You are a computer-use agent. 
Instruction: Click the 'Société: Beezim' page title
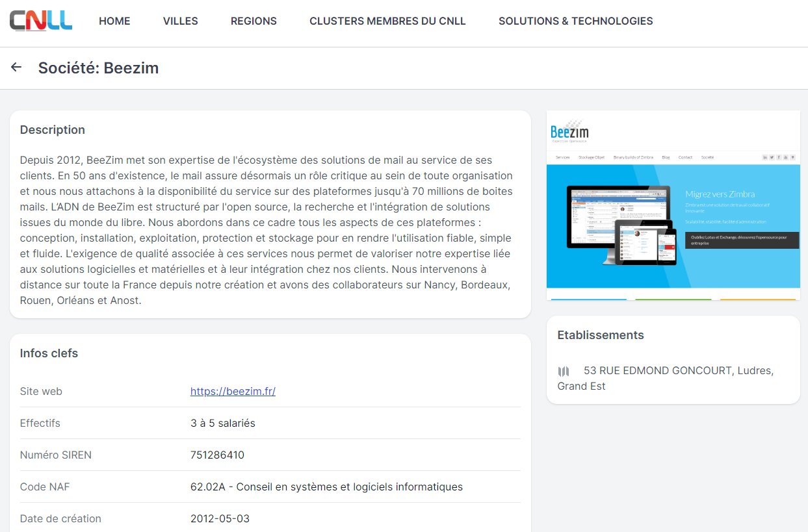(x=98, y=68)
